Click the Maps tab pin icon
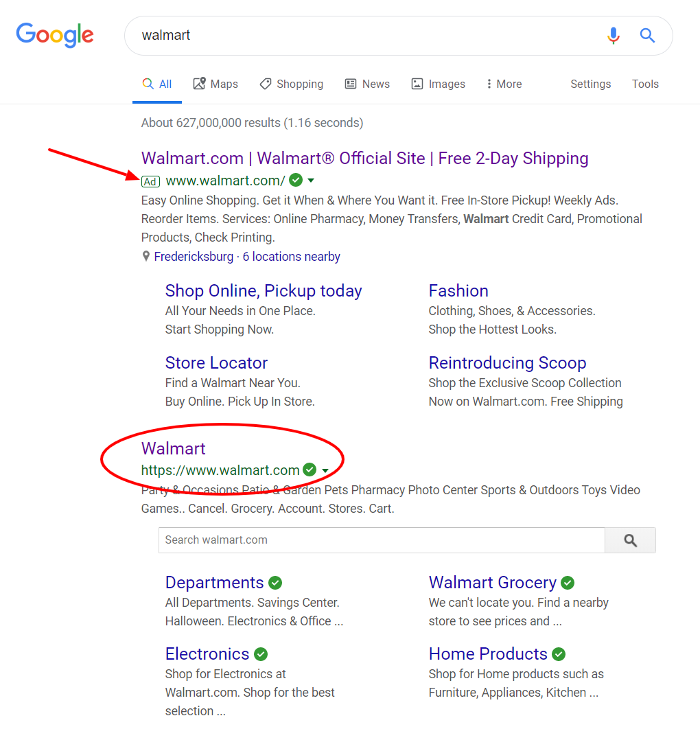The width and height of the screenshot is (700, 729). [x=200, y=84]
